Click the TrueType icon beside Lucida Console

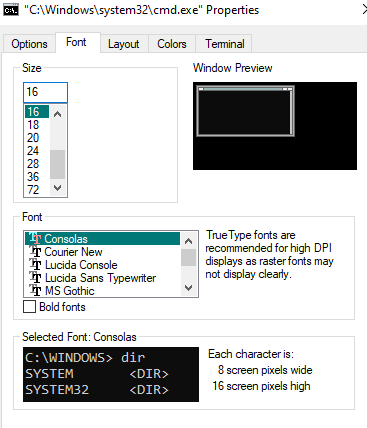pyautogui.click(x=35, y=265)
